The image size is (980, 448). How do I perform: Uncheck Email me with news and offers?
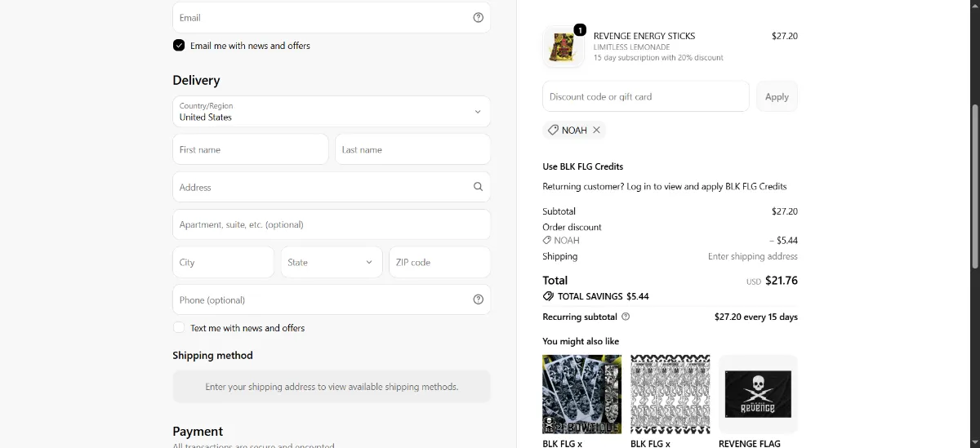[179, 46]
